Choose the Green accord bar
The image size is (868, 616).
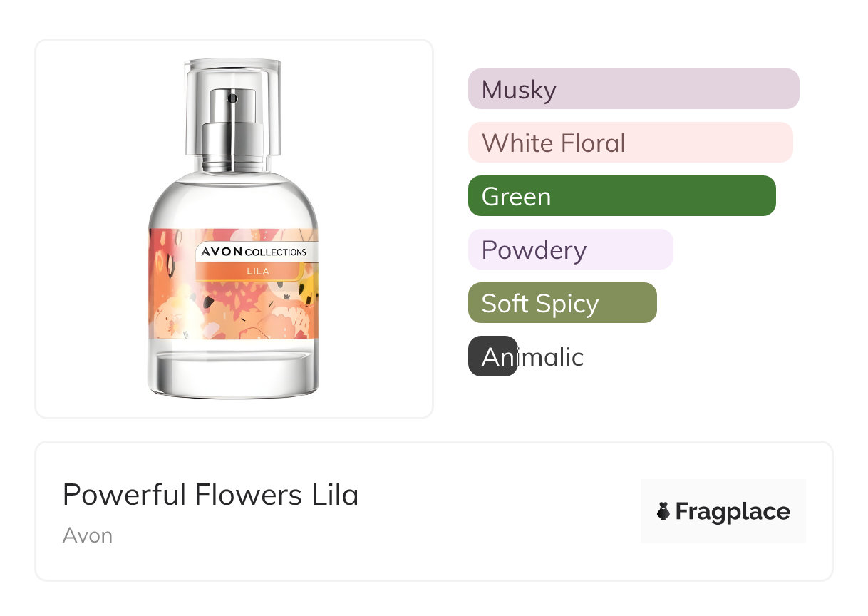tap(621, 196)
